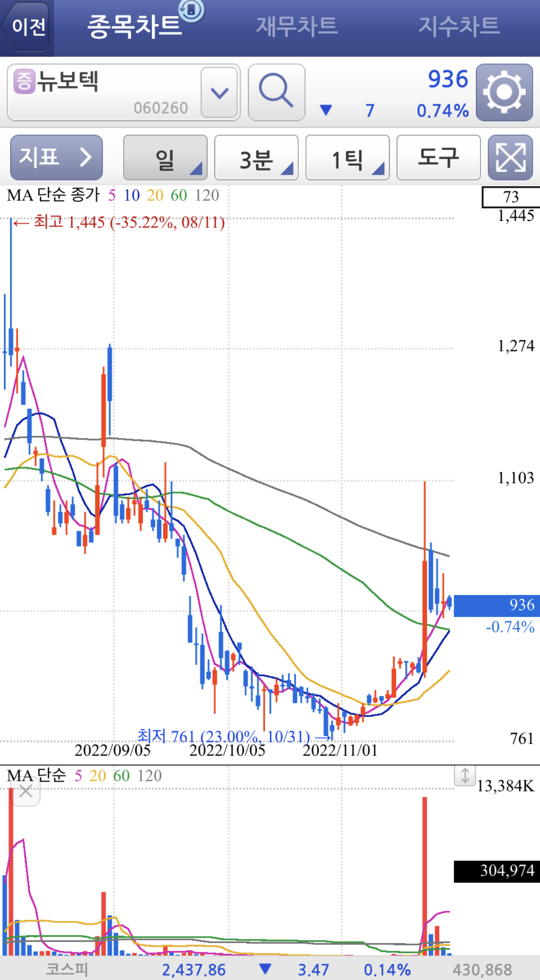Tap the -0.74% label under price tag
The image size is (540, 980).
(510, 627)
